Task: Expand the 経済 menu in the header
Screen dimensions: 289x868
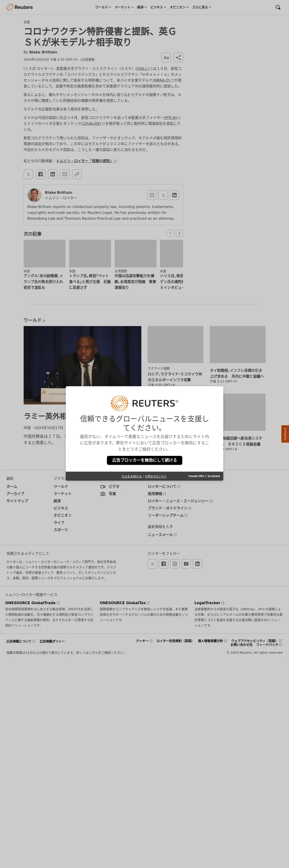Action: pyautogui.click(x=142, y=7)
